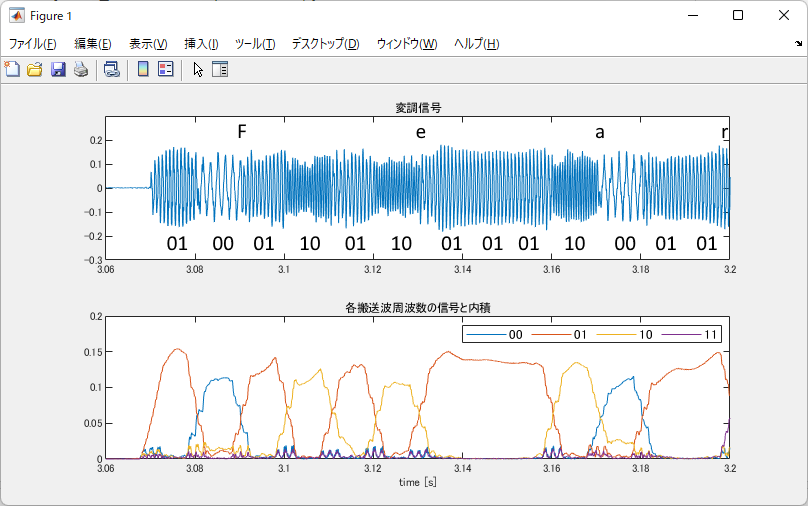808x506 pixels.
Task: Open the デスクトップ(D) menu
Action: pos(326,44)
